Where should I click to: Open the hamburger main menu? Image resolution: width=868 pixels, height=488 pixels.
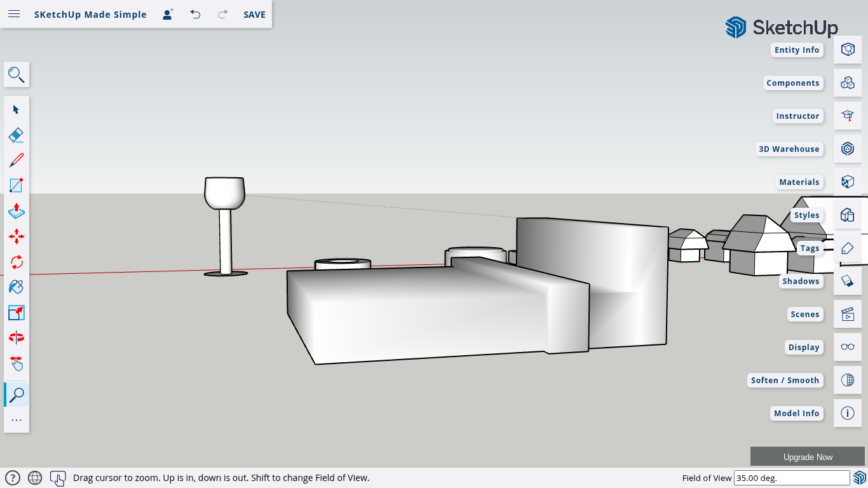click(14, 14)
